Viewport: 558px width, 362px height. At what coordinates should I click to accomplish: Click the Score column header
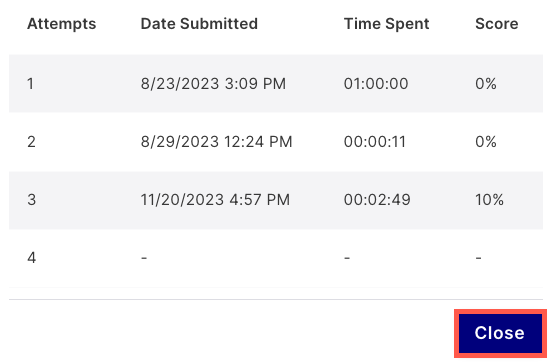pyautogui.click(x=497, y=24)
